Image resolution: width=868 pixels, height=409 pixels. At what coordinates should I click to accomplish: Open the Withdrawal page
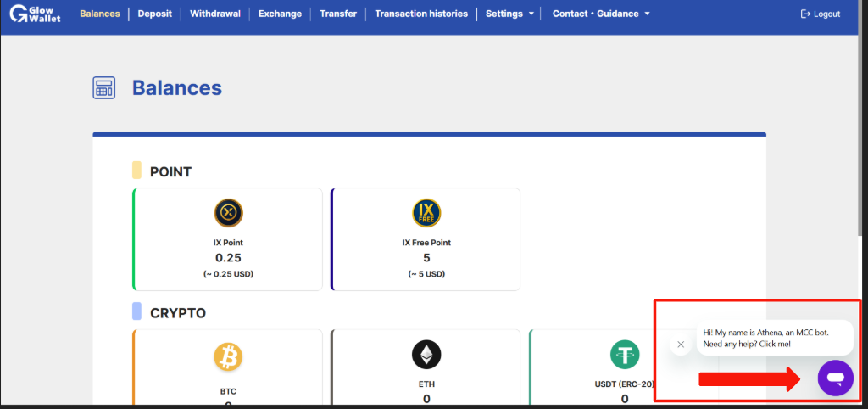click(214, 14)
